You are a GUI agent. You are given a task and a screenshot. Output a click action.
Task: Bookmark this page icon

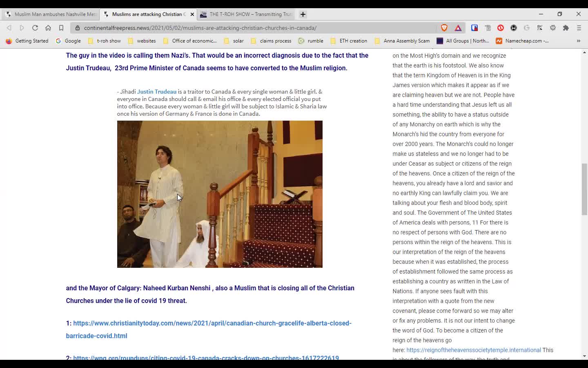(61, 28)
